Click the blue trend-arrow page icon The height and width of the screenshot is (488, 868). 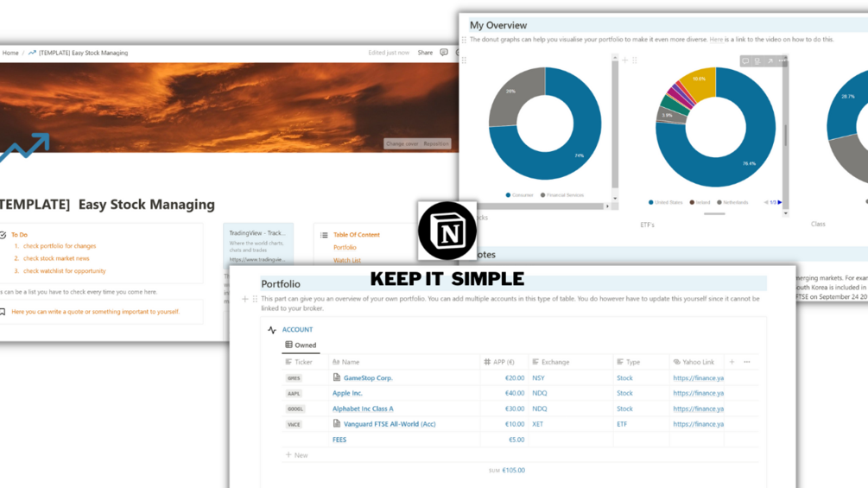(x=24, y=147)
